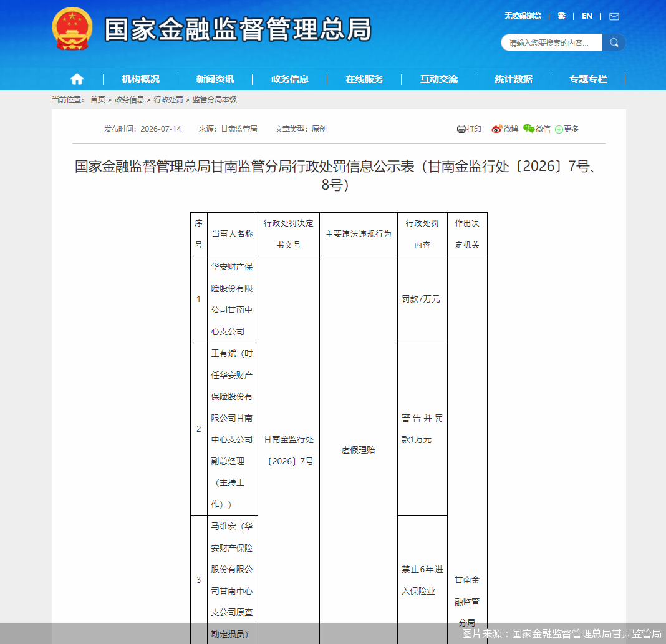Click the 马维宏 party name cell
Viewport: 666px width, 644px height.
pos(233,580)
